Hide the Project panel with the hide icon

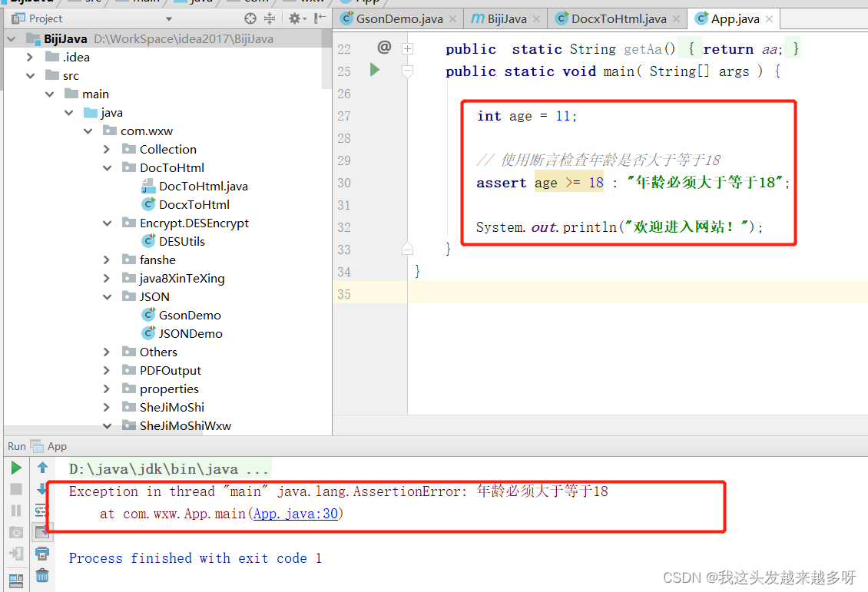[x=320, y=18]
